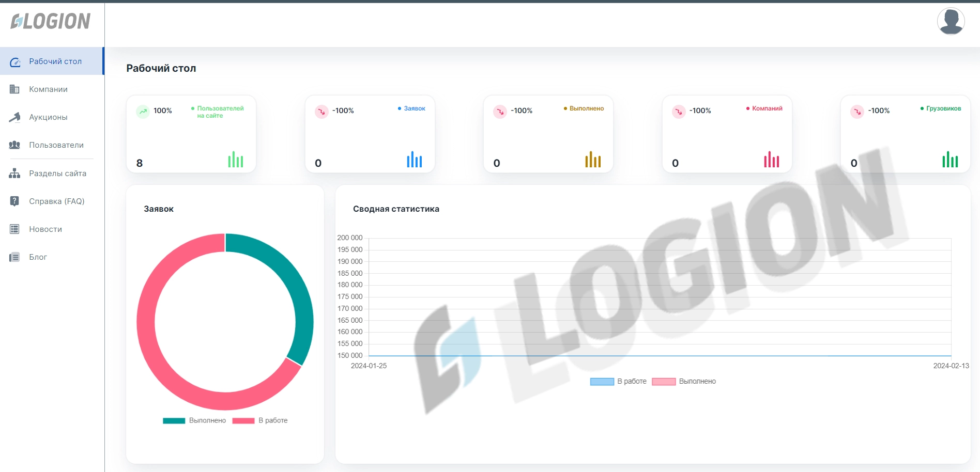This screenshot has height=472, width=980.
Task: Click red bar chart icon on Компаний card
Action: tap(772, 160)
